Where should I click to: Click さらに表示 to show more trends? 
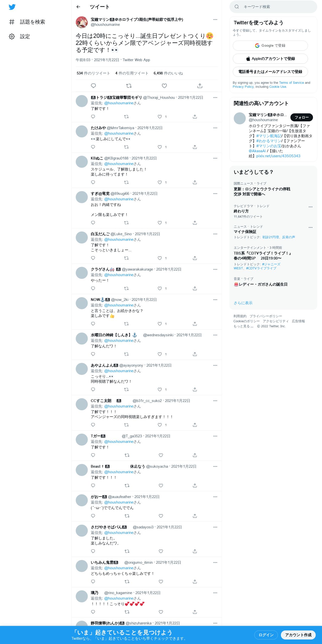(x=243, y=303)
